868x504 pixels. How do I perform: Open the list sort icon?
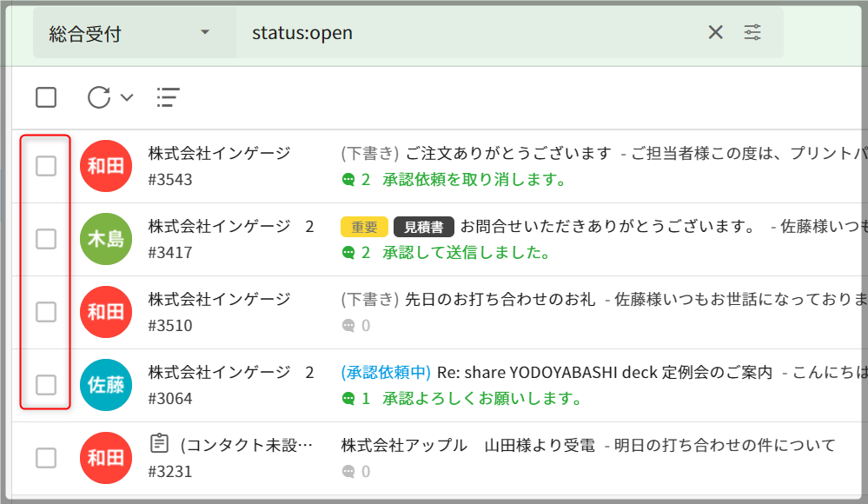tap(168, 97)
